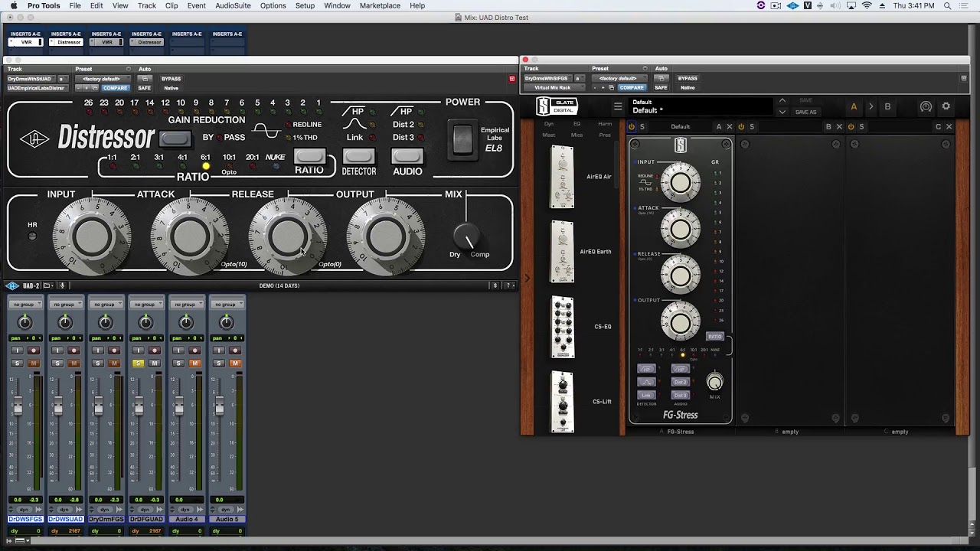Toggle FG-Stress Dist 3 audio mode
The height and width of the screenshot is (551, 980).
click(680, 395)
